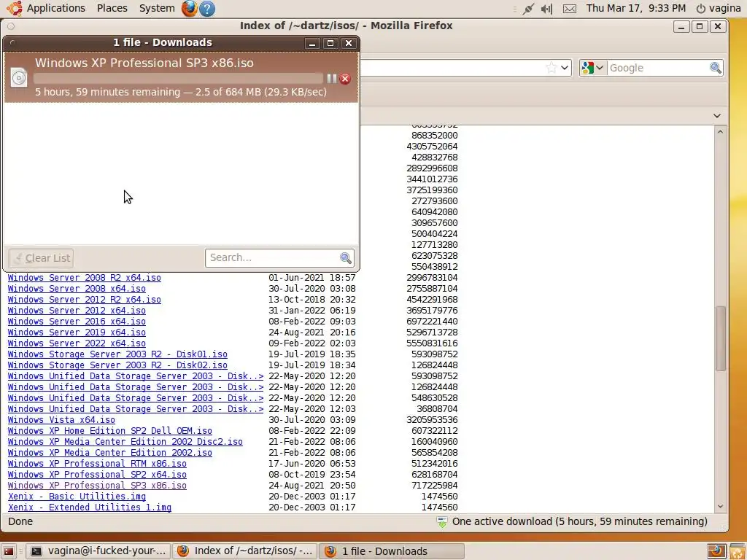Screen dimensions: 747x560
Task: Focus the Google search box
Action: (x=658, y=68)
